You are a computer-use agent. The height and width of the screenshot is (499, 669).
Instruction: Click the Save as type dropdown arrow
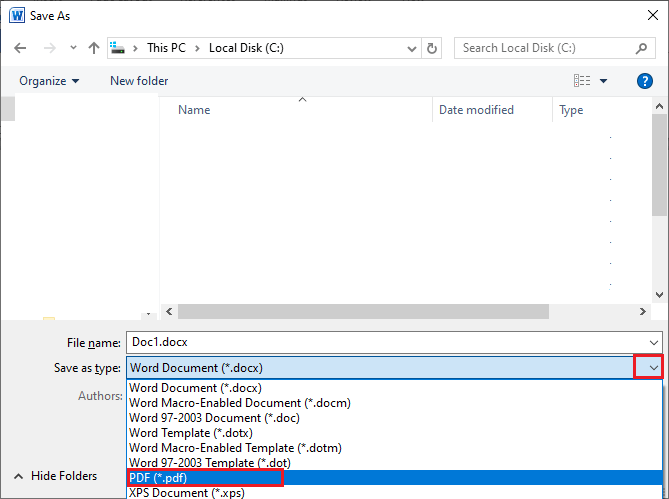(649, 367)
